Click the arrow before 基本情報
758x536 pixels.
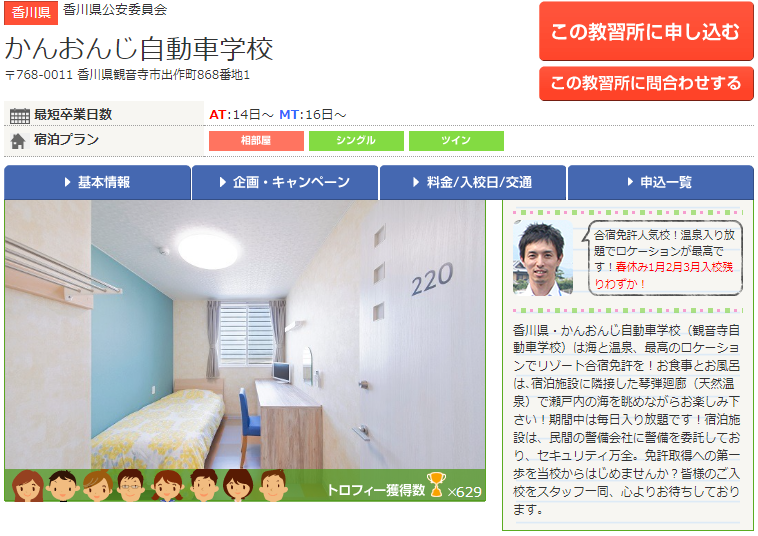tap(68, 182)
